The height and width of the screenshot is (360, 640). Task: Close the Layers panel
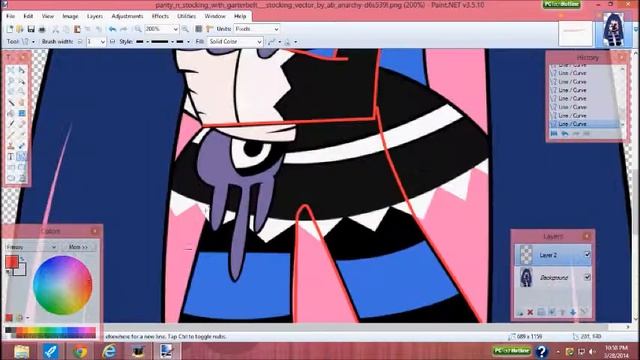click(x=587, y=236)
